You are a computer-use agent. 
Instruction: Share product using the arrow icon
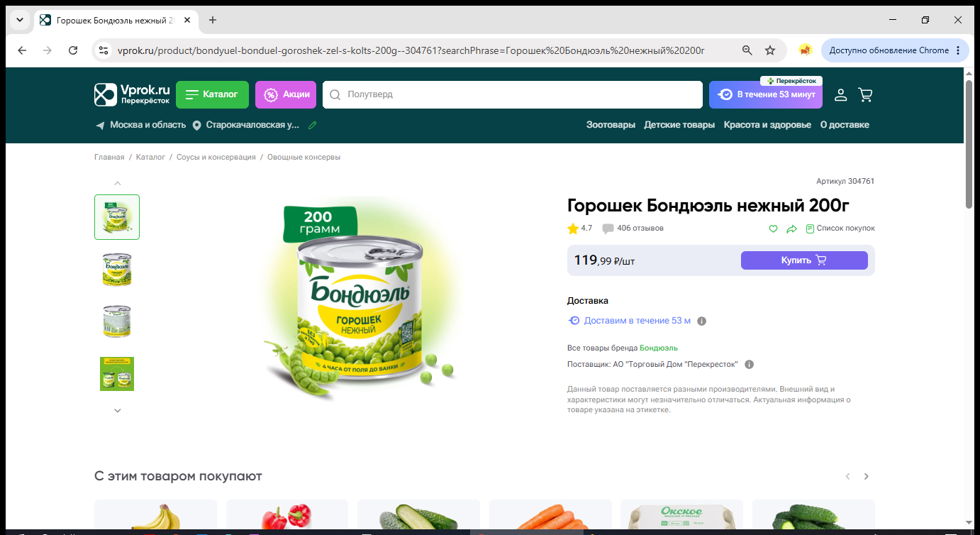coord(792,228)
